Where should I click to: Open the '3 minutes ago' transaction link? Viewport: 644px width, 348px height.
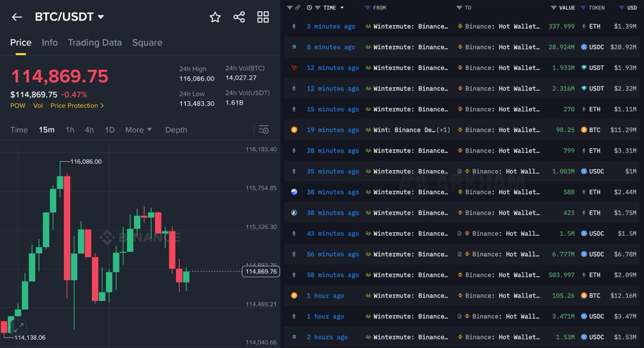(x=331, y=26)
